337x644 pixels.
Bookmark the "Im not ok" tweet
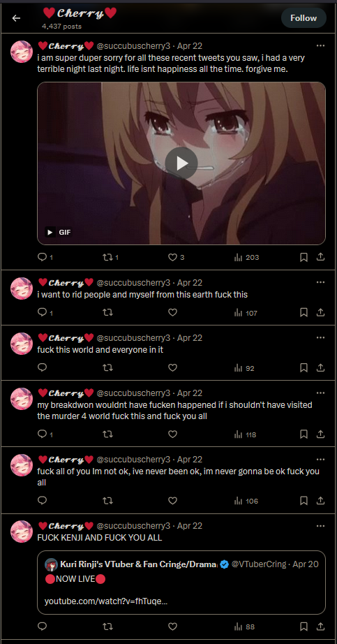click(x=304, y=501)
